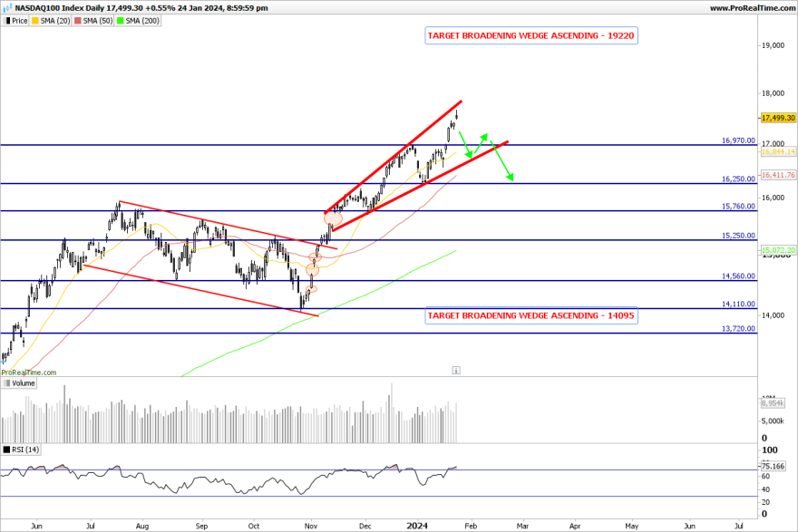Click the Aug label on the time axis

point(142,526)
